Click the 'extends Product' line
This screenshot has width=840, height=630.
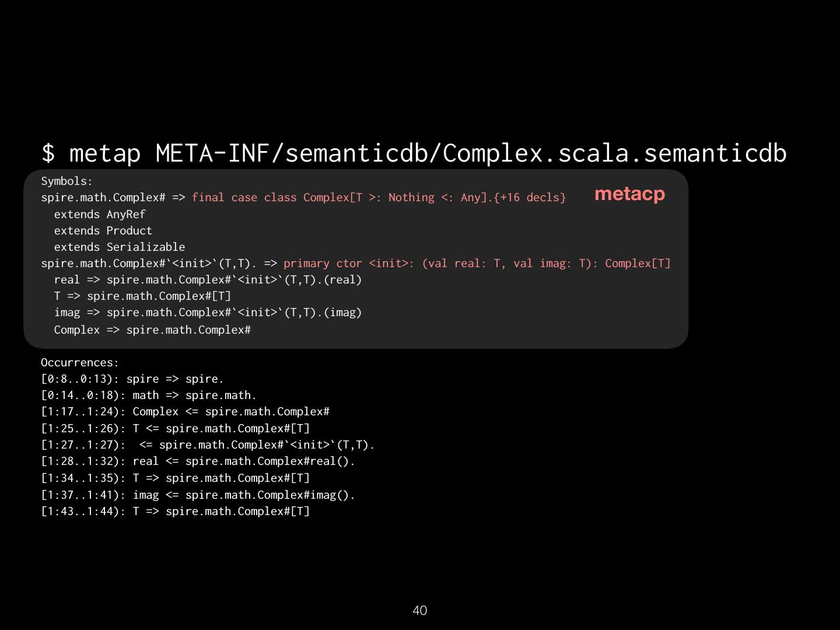pyautogui.click(x=103, y=231)
